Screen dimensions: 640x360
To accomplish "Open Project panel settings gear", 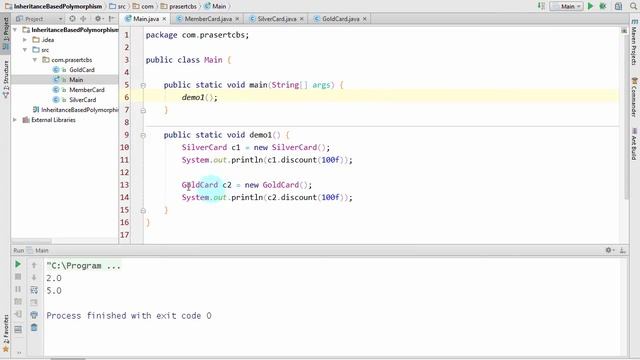I will click(x=98, y=19).
